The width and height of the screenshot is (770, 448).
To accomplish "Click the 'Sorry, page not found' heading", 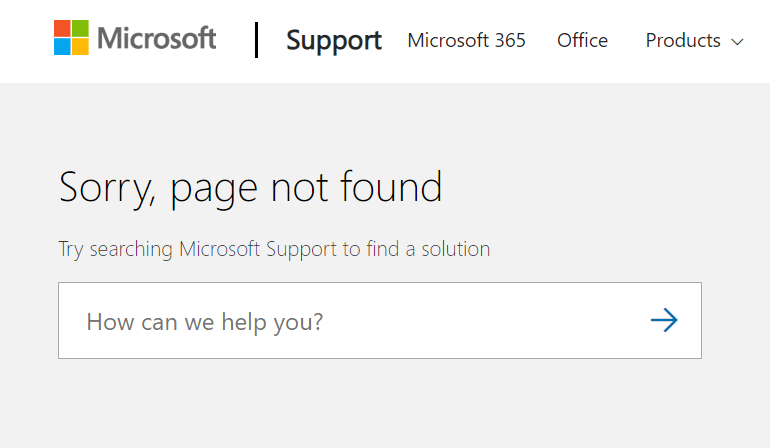I will 250,187.
